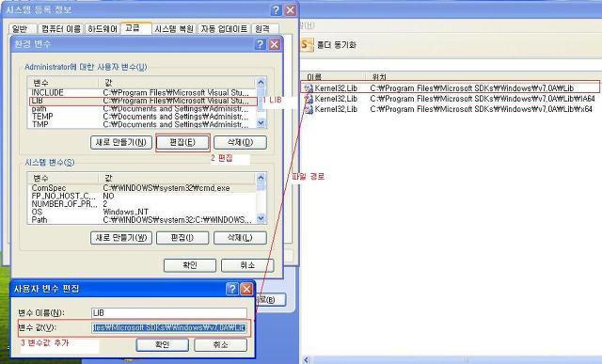
Task: Switch to the 컴퓨터 이름 tab
Action: point(60,29)
